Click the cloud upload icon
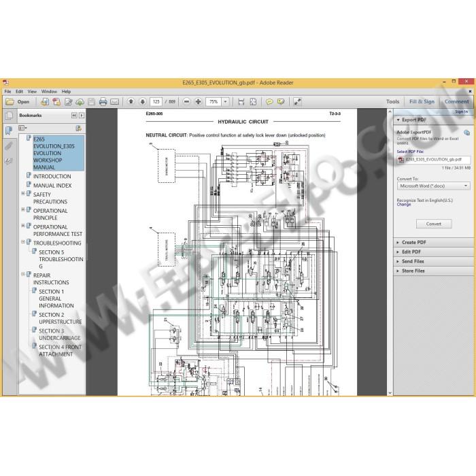 tap(80, 102)
